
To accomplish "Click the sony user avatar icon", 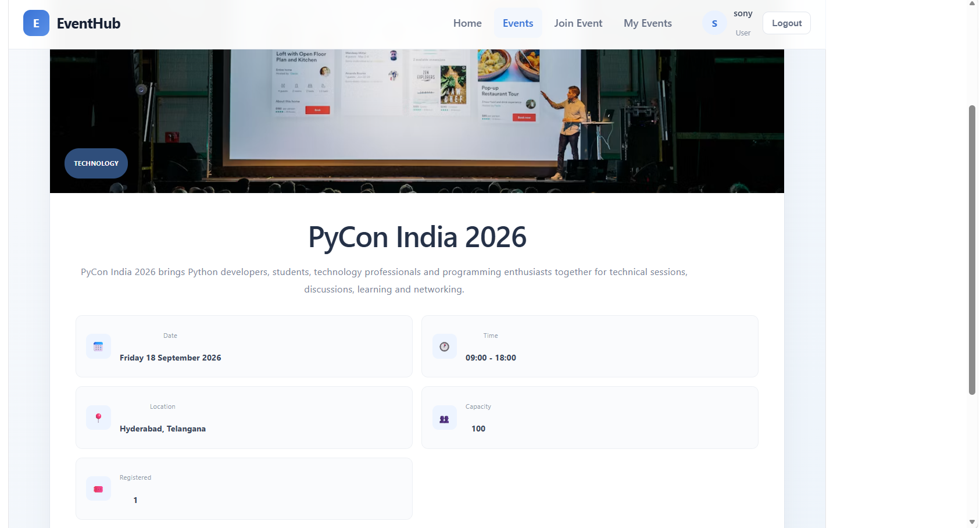I will coord(714,23).
